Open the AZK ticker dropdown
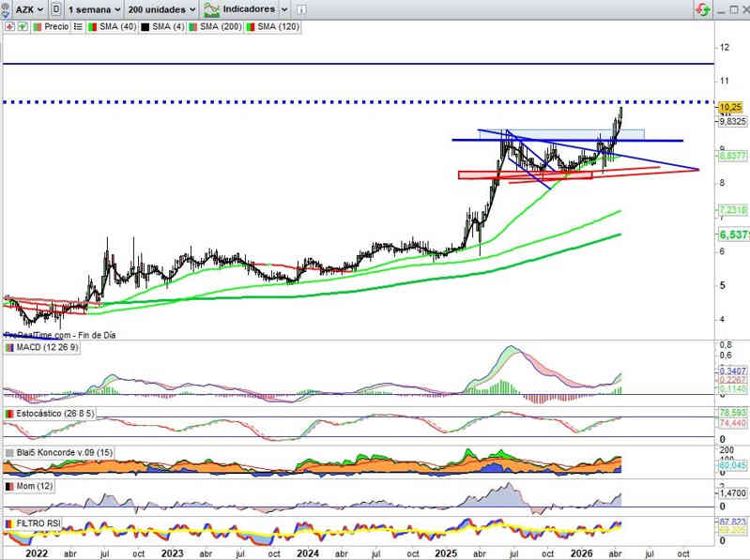The width and height of the screenshot is (750, 560). click(27, 9)
